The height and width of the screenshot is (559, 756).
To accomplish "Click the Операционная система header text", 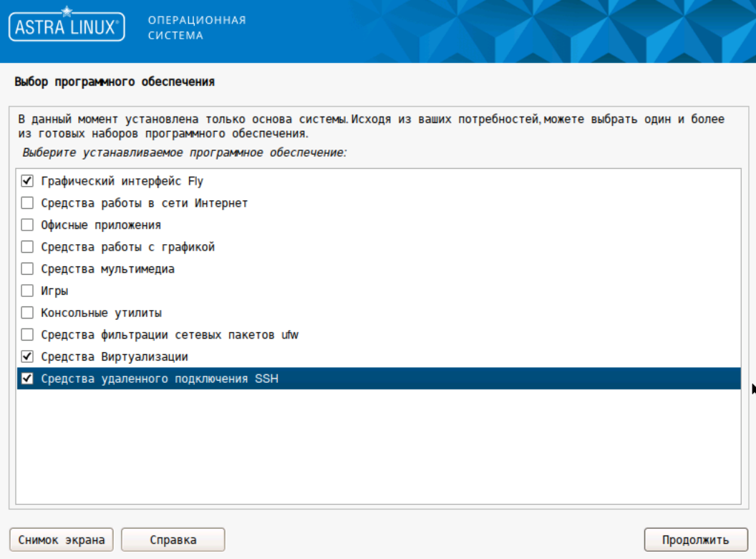I will (197, 28).
